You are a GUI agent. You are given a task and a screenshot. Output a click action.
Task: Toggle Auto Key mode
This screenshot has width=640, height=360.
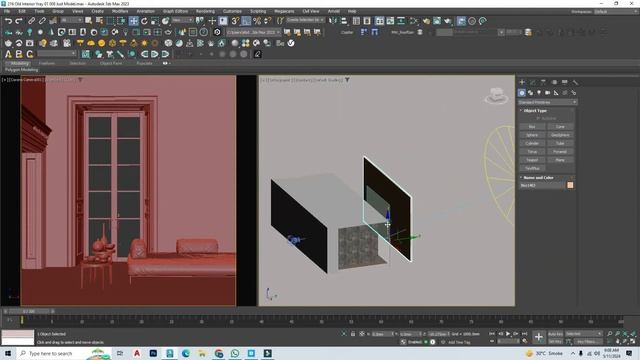[x=555, y=334]
